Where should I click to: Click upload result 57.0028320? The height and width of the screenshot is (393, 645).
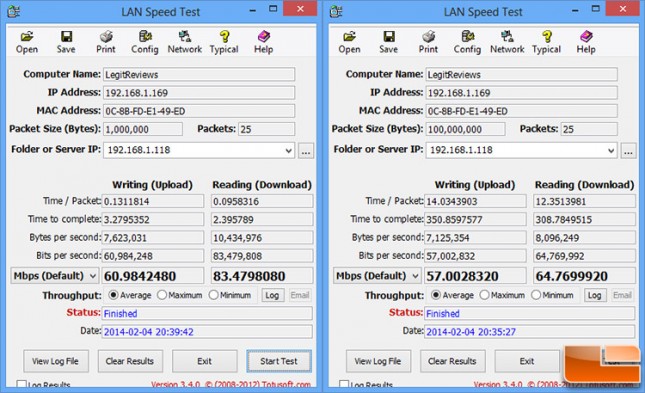[x=475, y=276]
